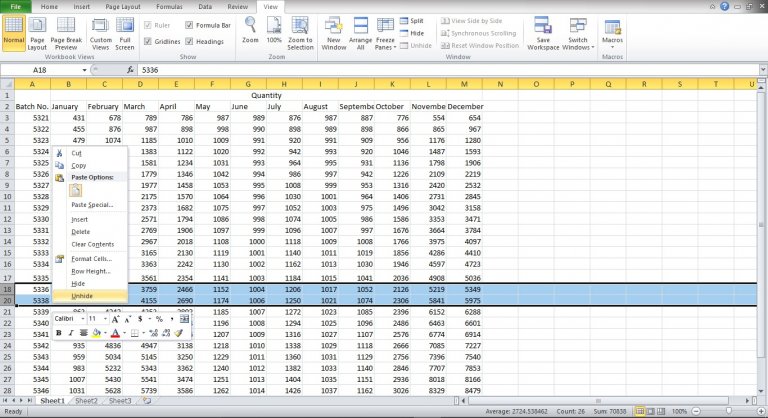Viewport: 768px width, 418px height.
Task: Apply yellow Fill Color from mini toolbar
Action: click(x=96, y=333)
